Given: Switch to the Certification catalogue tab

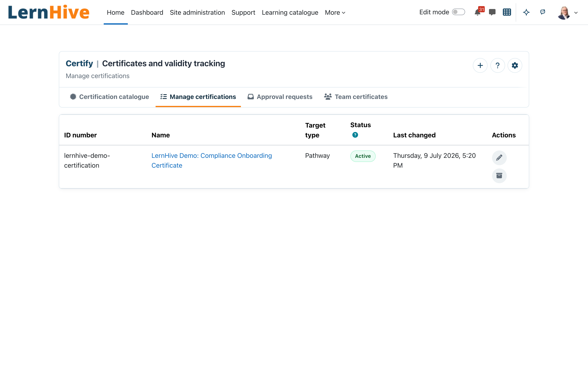Looking at the screenshot, I should (109, 97).
